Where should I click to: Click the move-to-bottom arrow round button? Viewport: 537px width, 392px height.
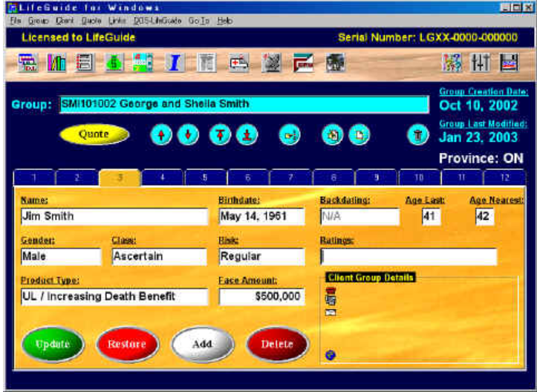tap(247, 134)
